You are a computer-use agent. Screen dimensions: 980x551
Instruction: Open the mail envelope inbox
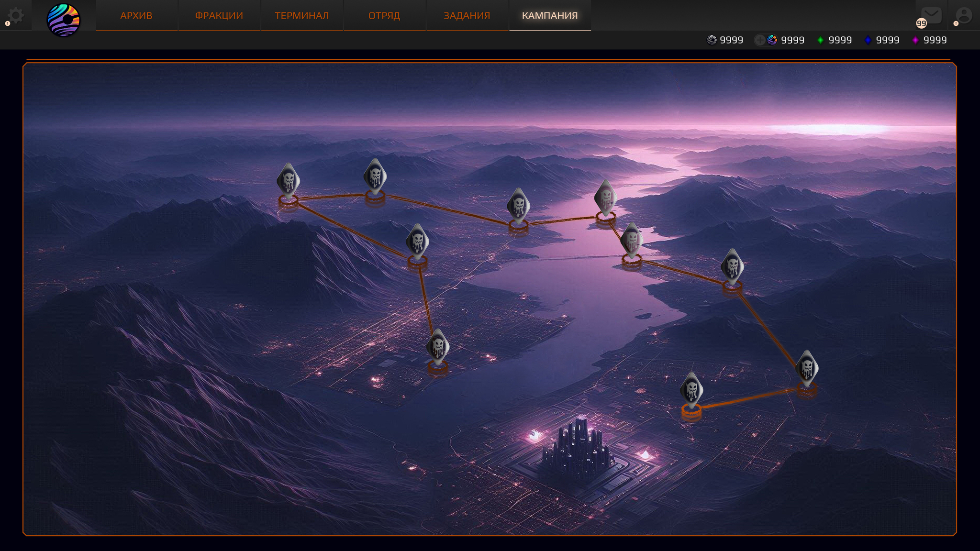[x=931, y=15]
